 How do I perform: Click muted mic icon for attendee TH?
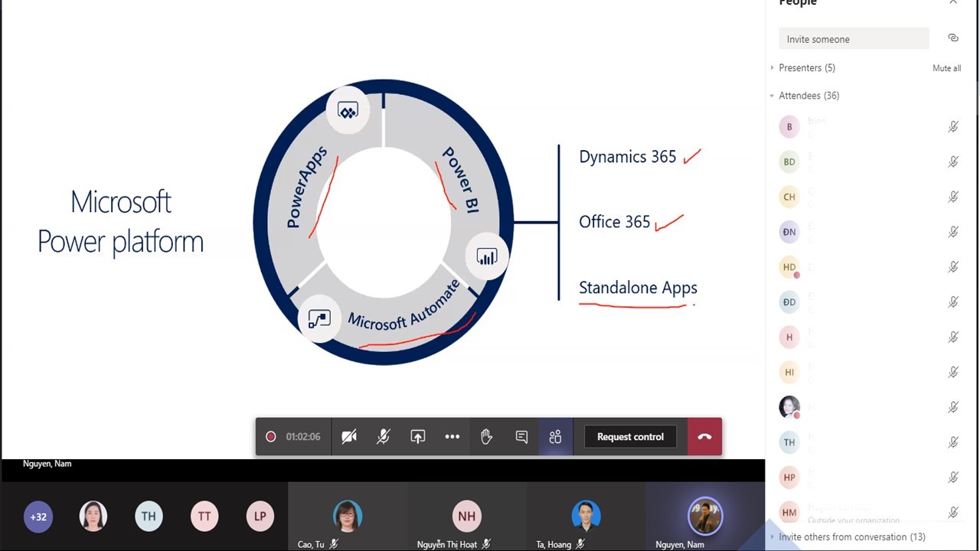(953, 442)
